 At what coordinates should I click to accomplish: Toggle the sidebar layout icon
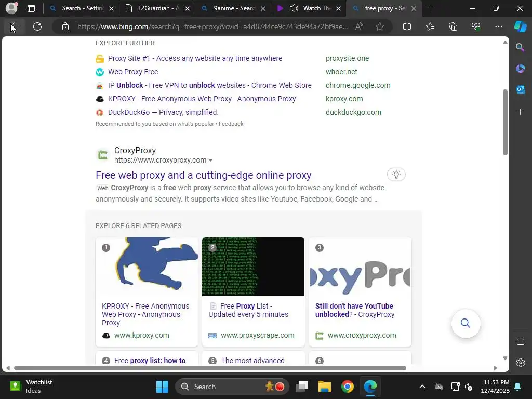[520, 342]
